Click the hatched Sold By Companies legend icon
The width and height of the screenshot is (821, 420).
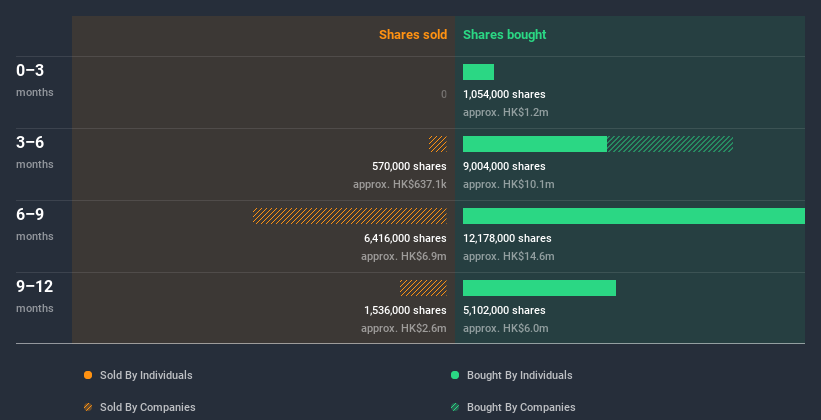pos(88,407)
